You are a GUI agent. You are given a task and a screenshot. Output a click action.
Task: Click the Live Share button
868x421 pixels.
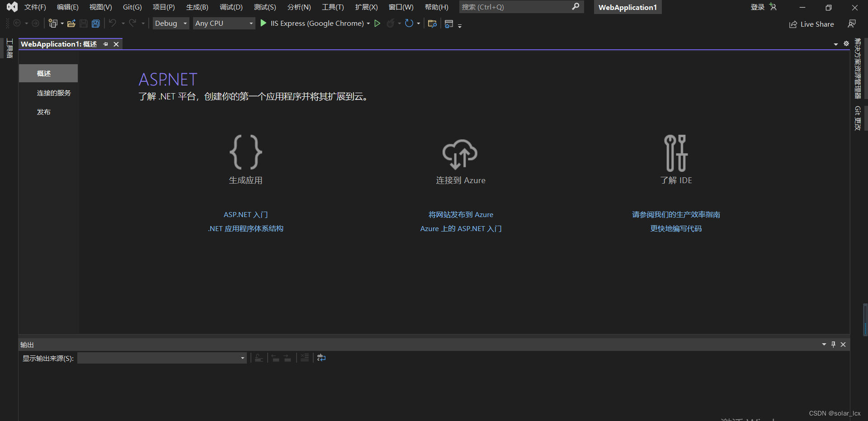pos(811,24)
